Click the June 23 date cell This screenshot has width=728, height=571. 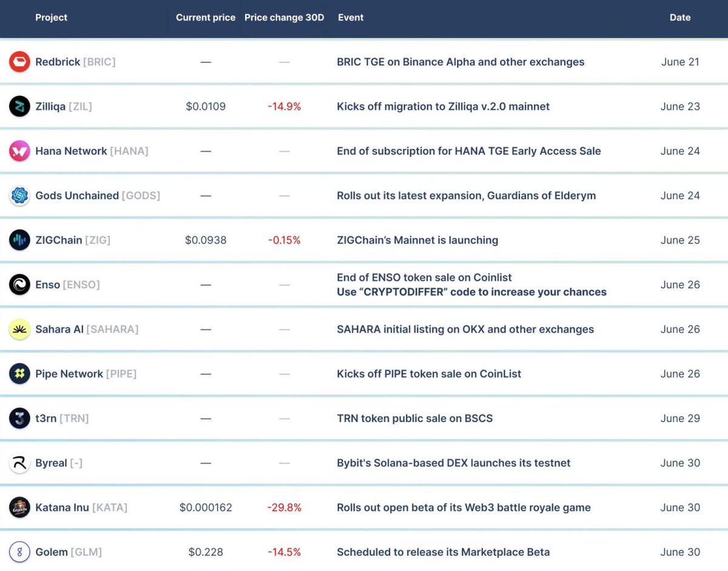[x=680, y=107]
